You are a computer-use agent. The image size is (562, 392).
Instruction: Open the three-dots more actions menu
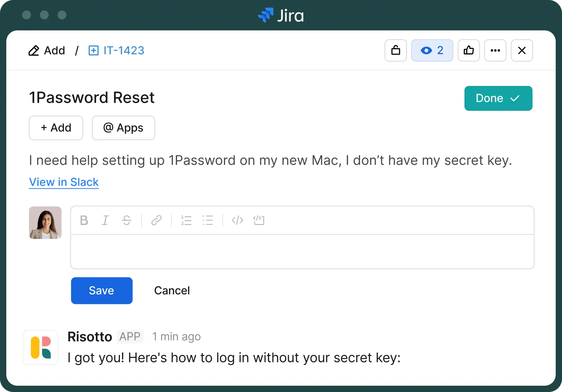coord(495,50)
